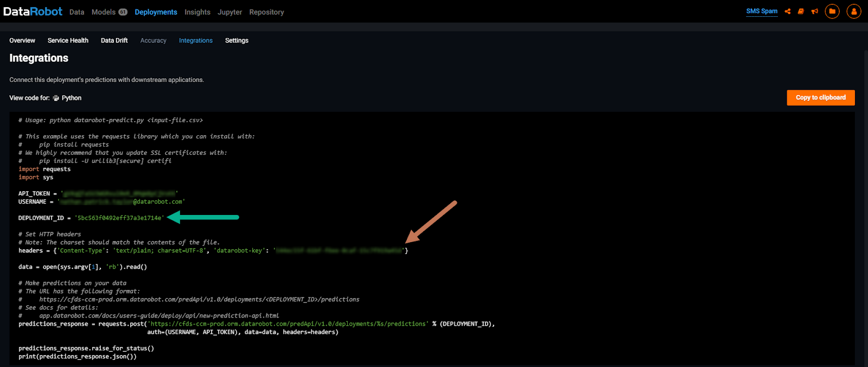Click the predictions URL string in requests.post

coord(288,324)
